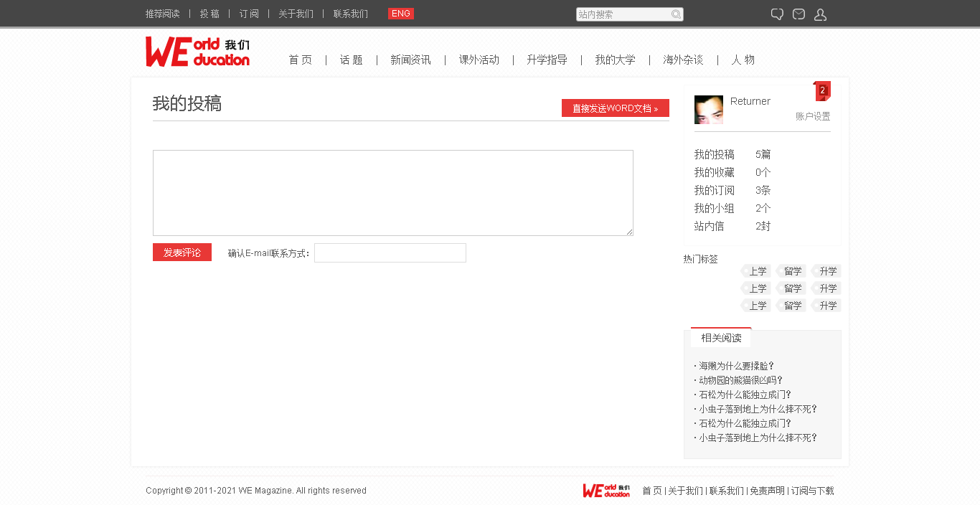
Task: Click 直接发送WORD文档 button
Action: pyautogui.click(x=615, y=108)
